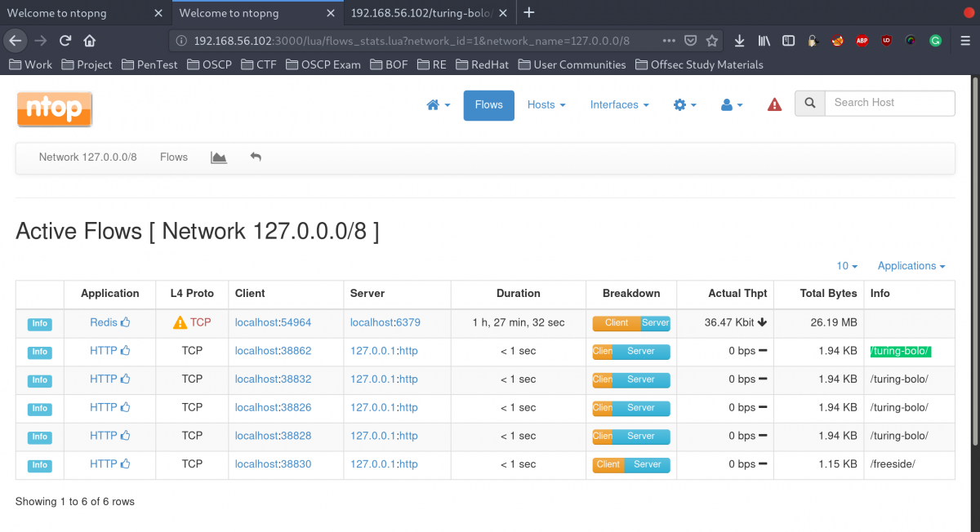This screenshot has height=532, width=980.
Task: Click the Info button on the freeside flow row
Action: (38, 465)
